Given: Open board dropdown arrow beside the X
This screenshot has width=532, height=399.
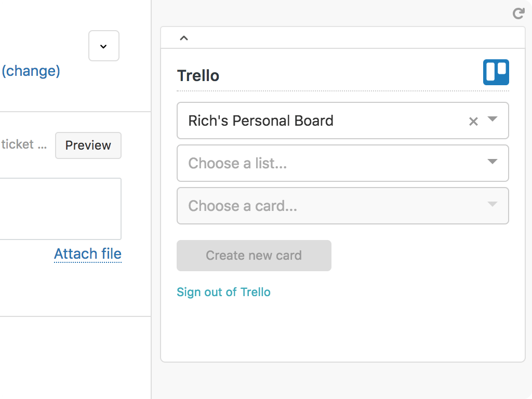Looking at the screenshot, I should pos(493,119).
